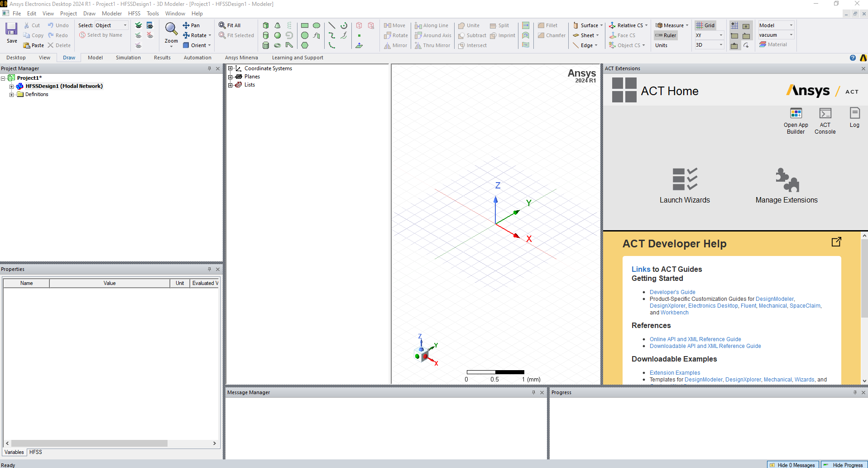Switch to the Simulation ribbon tab
Viewport: 868px width, 468px height.
coord(128,58)
